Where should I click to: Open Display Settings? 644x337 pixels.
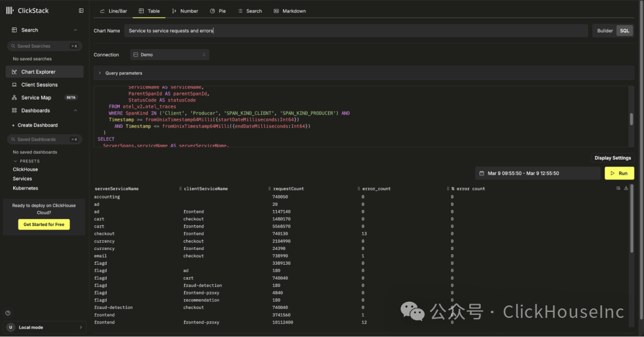point(612,158)
